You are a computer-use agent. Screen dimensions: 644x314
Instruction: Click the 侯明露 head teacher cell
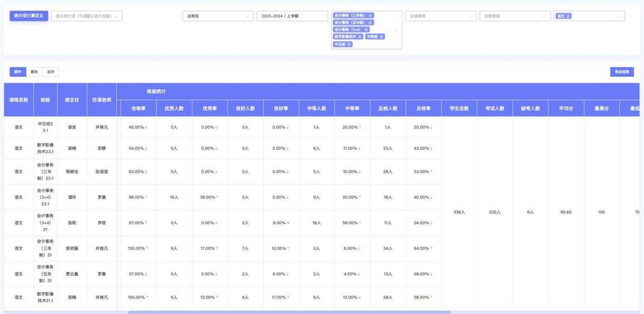[72, 249]
